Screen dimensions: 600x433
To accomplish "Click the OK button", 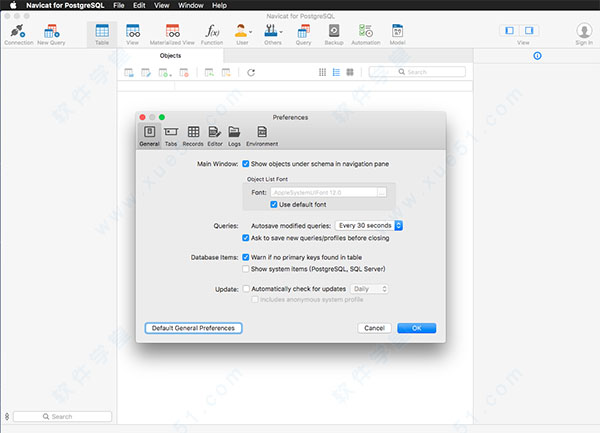I will tap(416, 328).
